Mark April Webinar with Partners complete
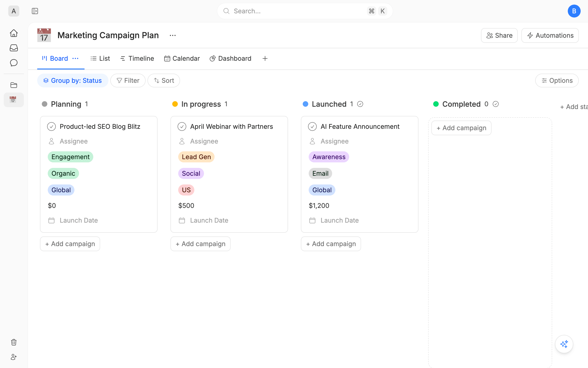Image resolution: width=588 pixels, height=368 pixels. pyautogui.click(x=182, y=126)
